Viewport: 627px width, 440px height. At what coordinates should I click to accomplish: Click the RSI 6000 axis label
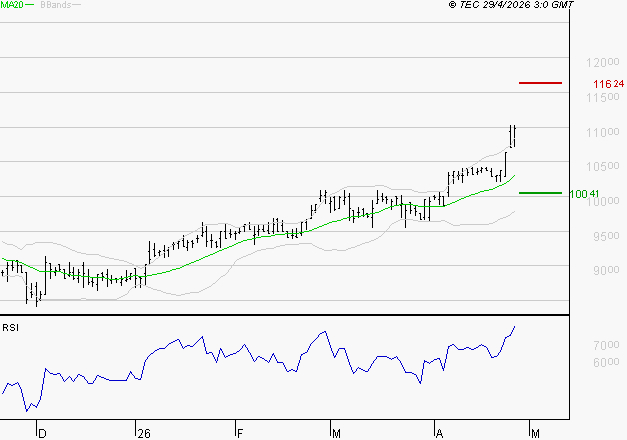pos(606,362)
